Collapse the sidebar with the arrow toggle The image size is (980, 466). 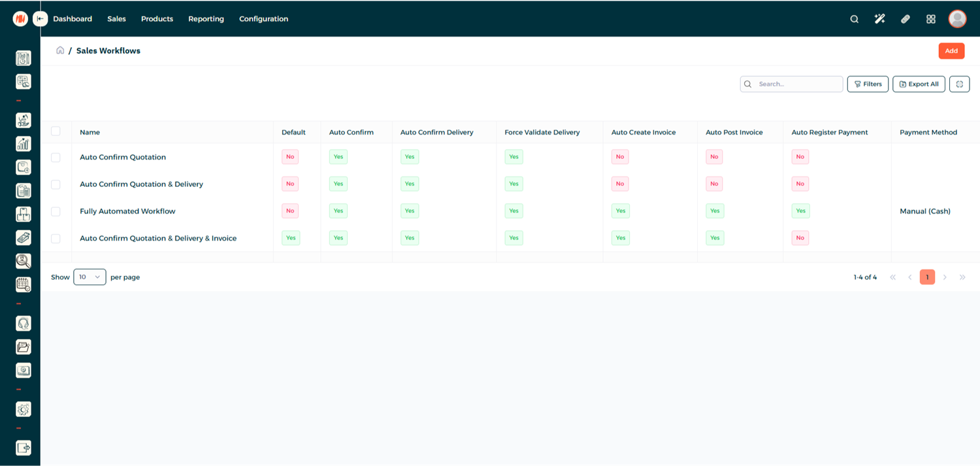[41, 19]
